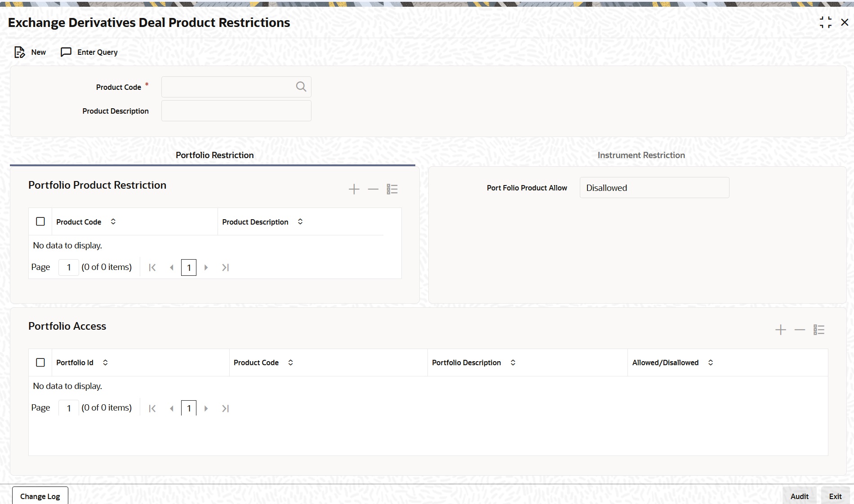This screenshot has width=854, height=504.
Task: Click the Enter Query button label
Action: point(98,52)
